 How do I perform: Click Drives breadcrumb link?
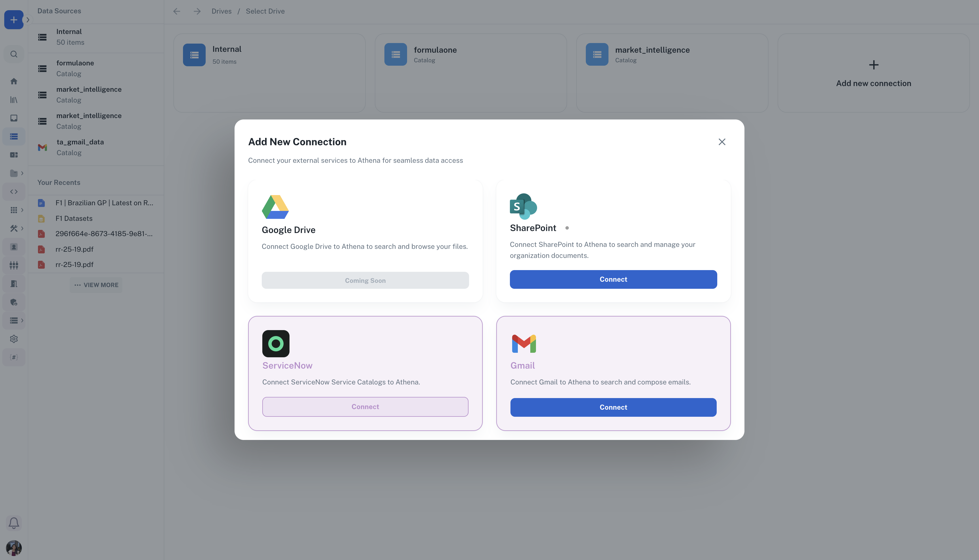221,11
